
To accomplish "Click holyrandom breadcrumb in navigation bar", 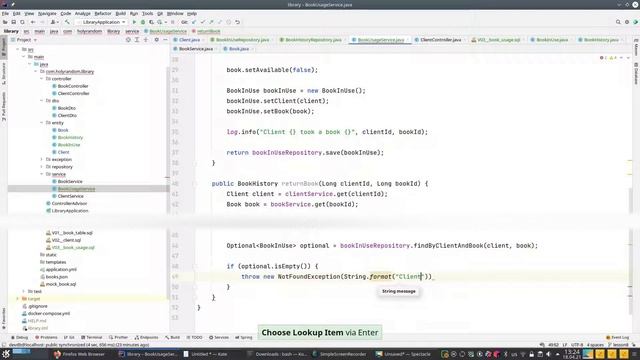I will (x=89, y=31).
